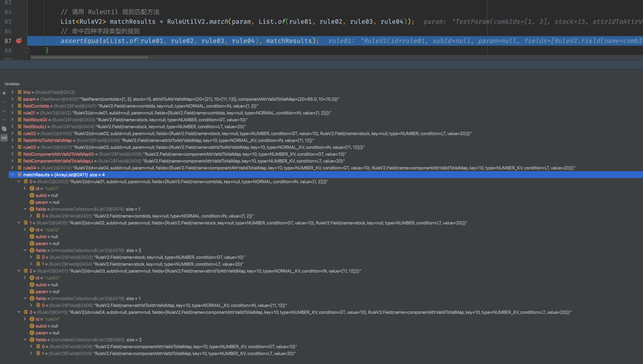Click the list icon next to rule04 variable
The height and width of the screenshot is (364, 643).
19,168
